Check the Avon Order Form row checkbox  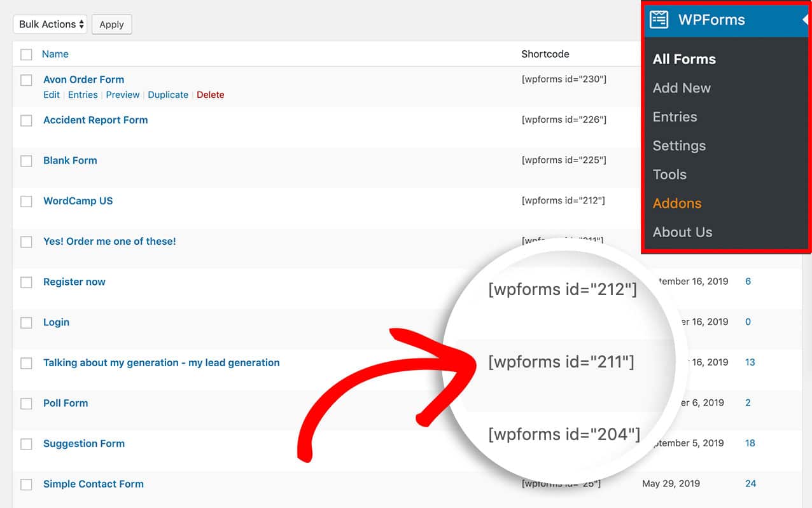click(x=26, y=80)
